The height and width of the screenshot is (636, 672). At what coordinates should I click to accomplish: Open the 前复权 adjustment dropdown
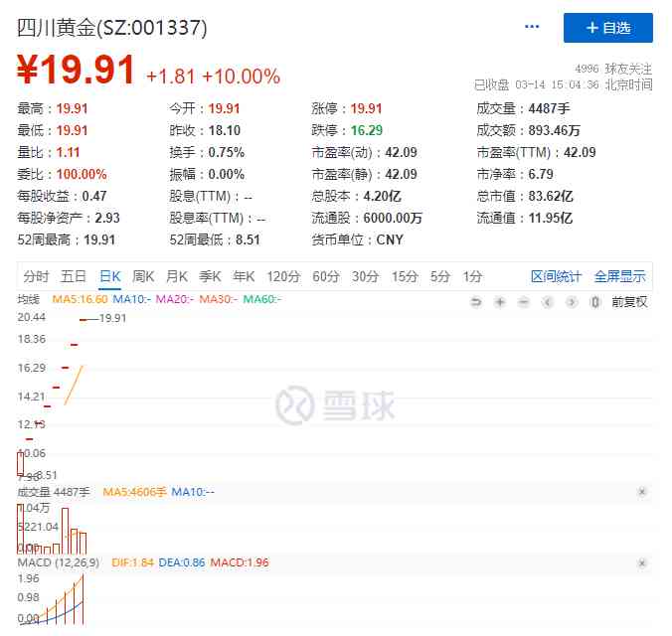[629, 301]
